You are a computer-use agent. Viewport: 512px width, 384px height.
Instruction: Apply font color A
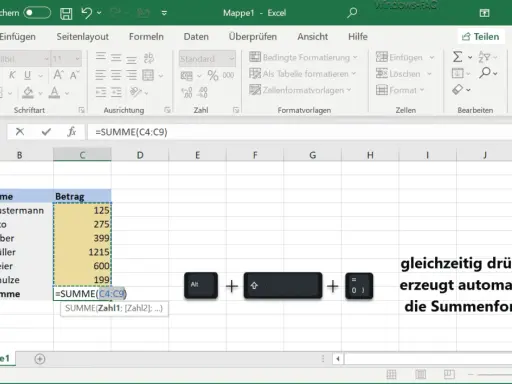(54, 93)
